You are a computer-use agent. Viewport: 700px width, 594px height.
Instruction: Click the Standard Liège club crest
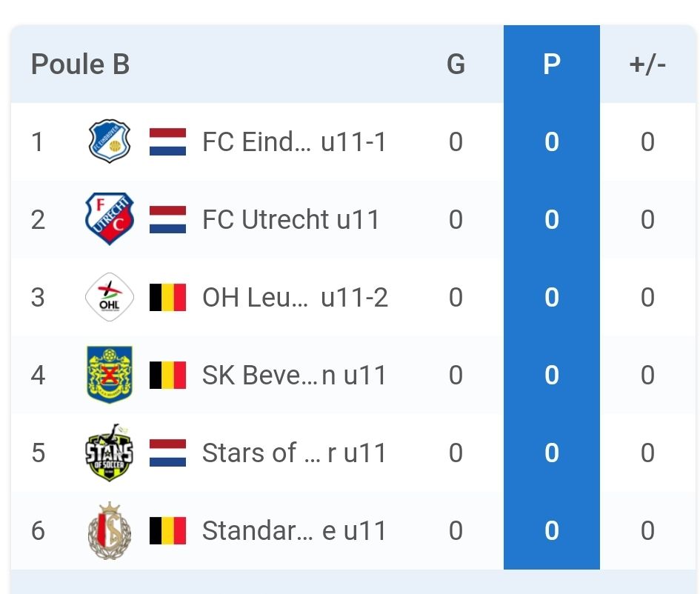pyautogui.click(x=109, y=530)
